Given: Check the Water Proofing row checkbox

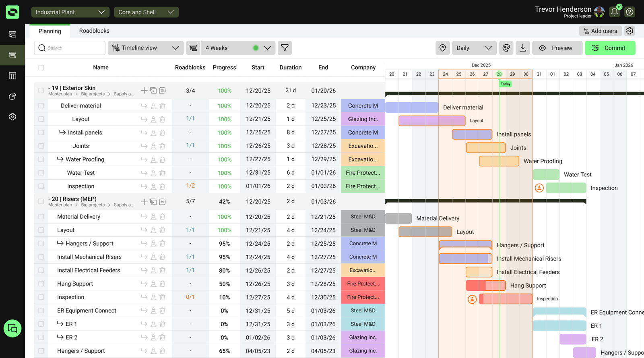Looking at the screenshot, I should [x=41, y=159].
